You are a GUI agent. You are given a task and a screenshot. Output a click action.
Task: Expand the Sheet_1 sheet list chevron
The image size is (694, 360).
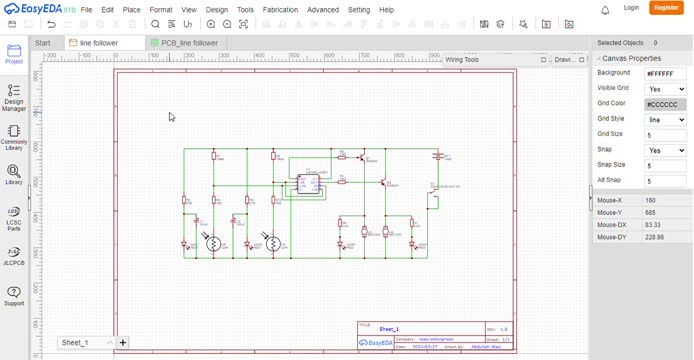coord(109,342)
